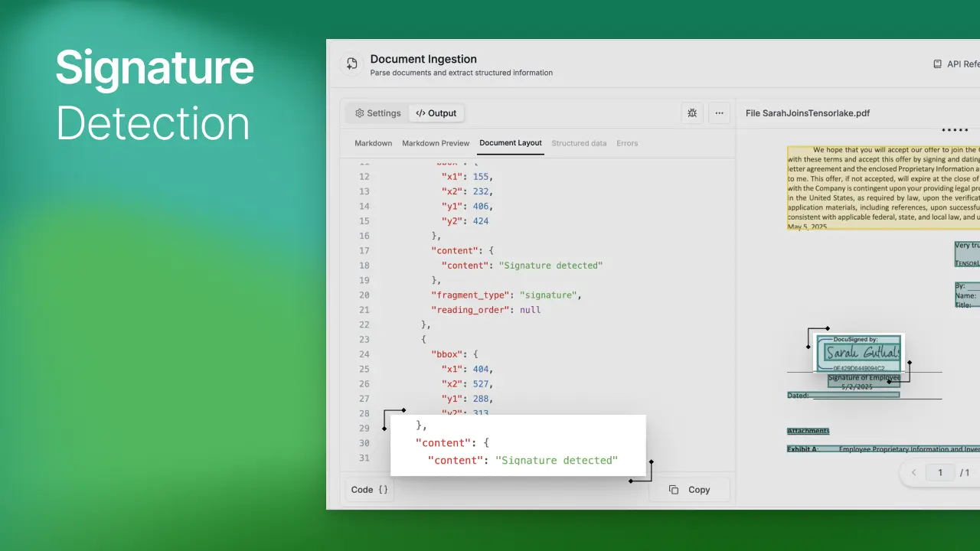Click the "Exhibit A:" label in the document

point(802,449)
